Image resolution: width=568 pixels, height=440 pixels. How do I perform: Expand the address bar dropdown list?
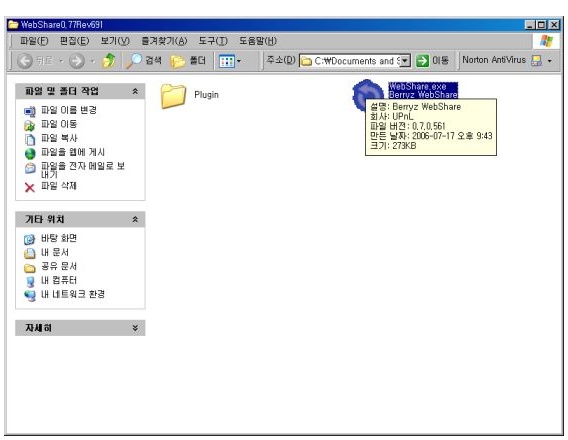tap(405, 60)
